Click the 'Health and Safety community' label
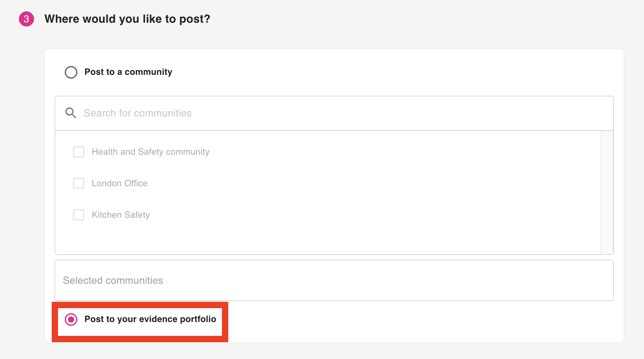The width and height of the screenshot is (644, 359). 150,152
